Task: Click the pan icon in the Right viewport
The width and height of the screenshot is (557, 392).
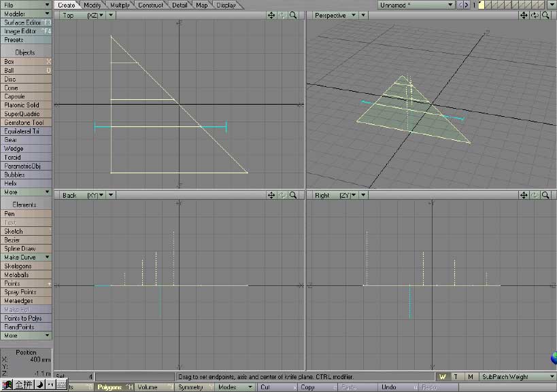Action: (x=524, y=195)
